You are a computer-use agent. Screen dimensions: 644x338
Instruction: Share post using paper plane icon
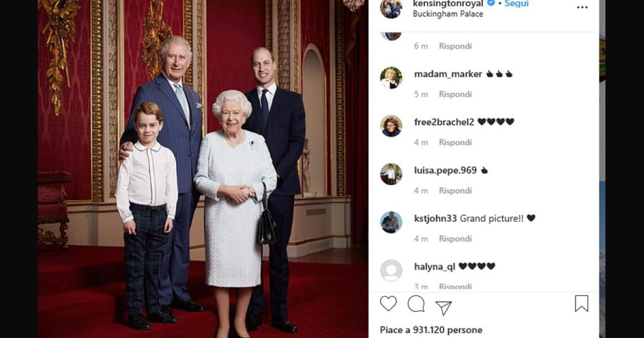443,307
